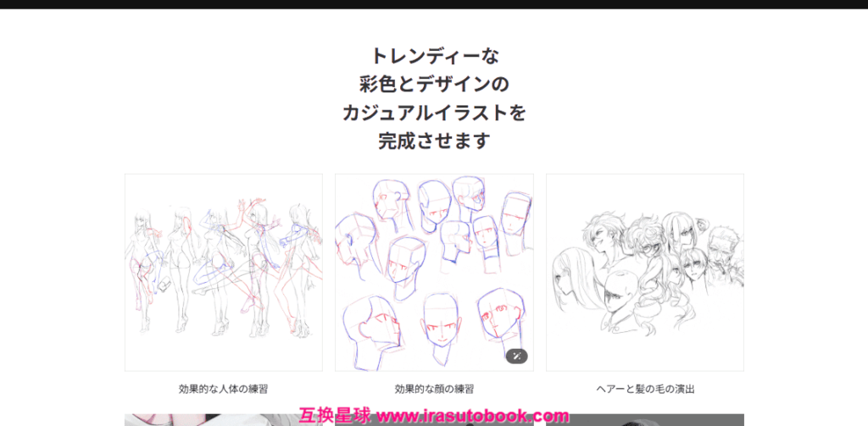Open the face practice head sketches thumbnail

pyautogui.click(x=434, y=272)
